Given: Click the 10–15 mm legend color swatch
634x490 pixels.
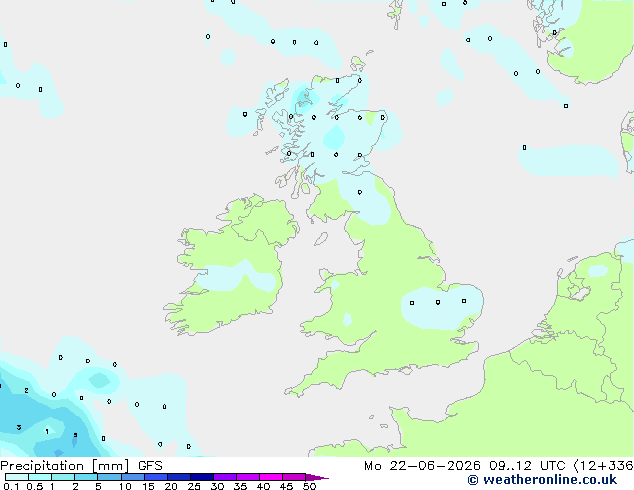Looking at the screenshot, I should click(133, 477).
